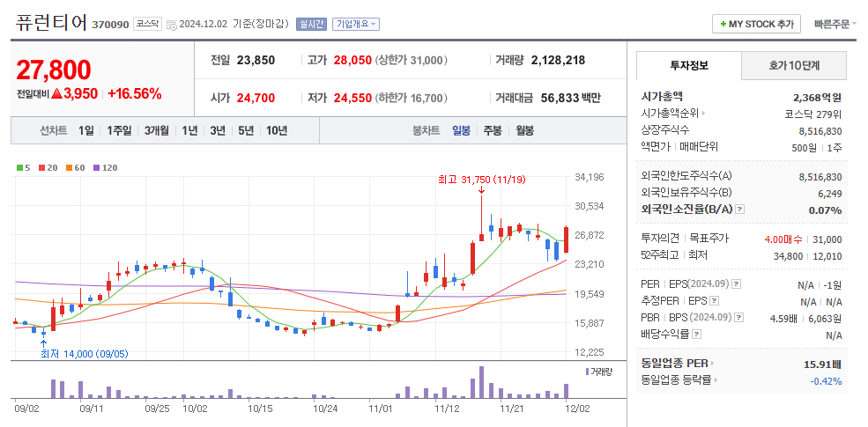This screenshot has width=868, height=427.
Task: Click the 외국인보유주식수 value 6,249
Action: (830, 194)
